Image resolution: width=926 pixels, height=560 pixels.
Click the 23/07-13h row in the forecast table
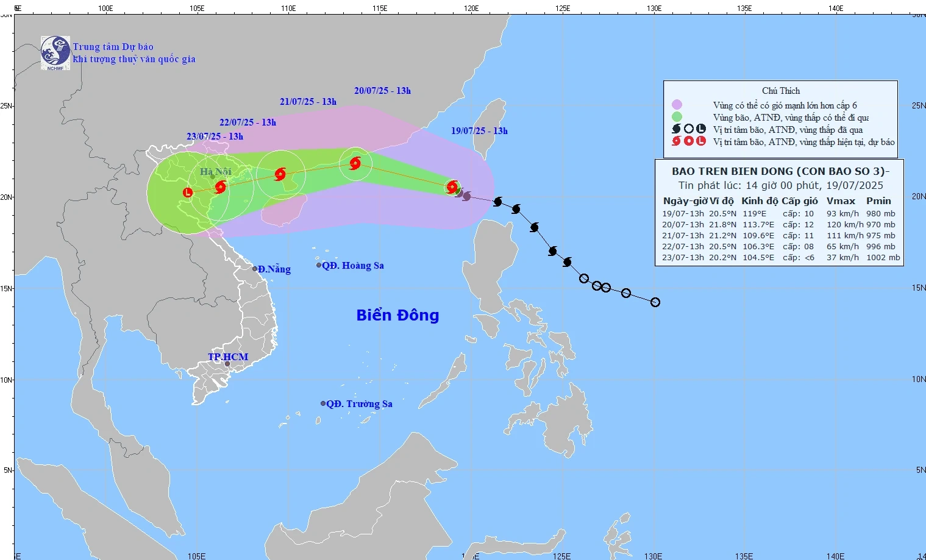click(x=778, y=258)
